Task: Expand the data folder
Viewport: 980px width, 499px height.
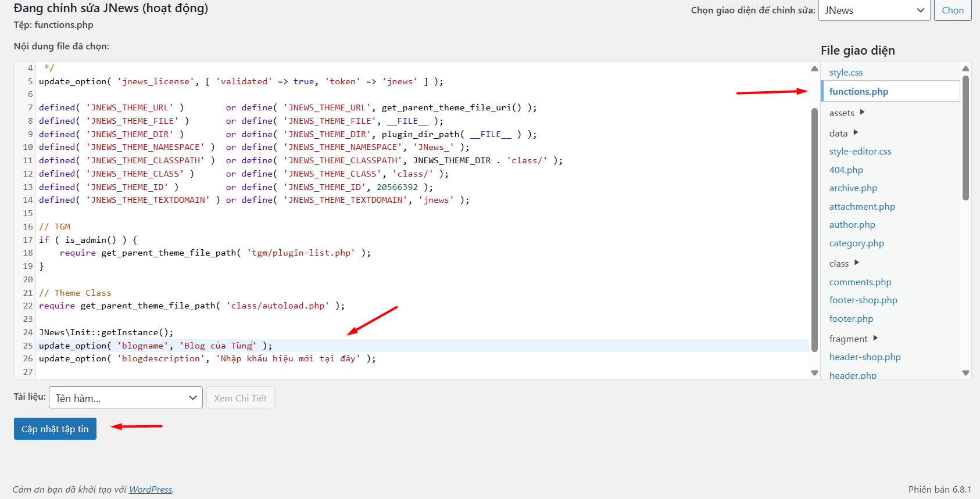Action: (x=843, y=133)
